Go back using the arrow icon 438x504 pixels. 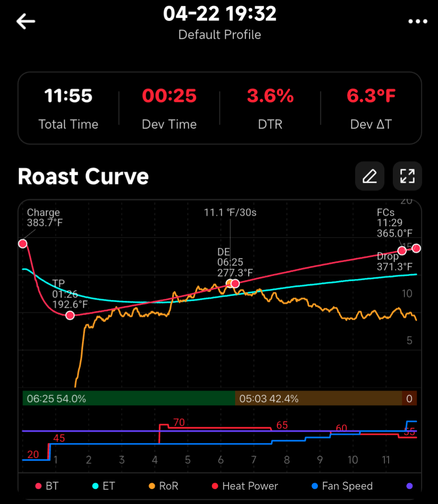click(x=26, y=21)
